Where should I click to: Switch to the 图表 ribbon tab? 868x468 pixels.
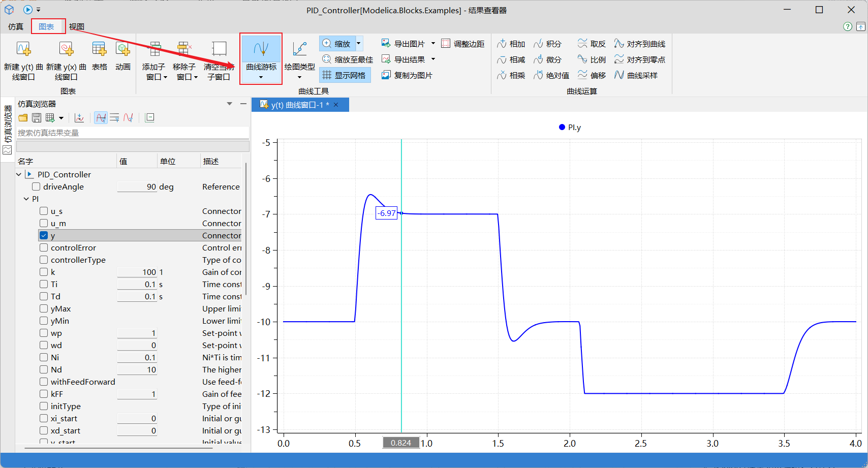(x=46, y=26)
